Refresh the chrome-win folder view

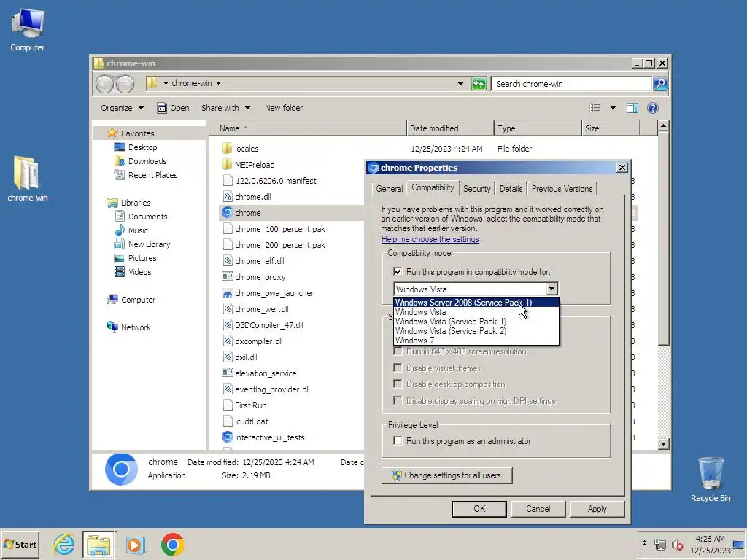[479, 84]
